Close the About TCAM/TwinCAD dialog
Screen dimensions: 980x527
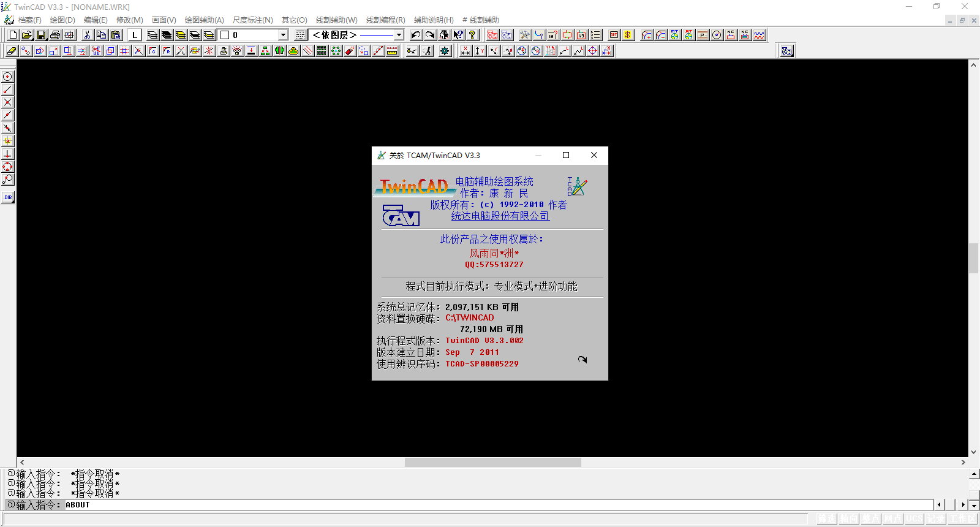pos(594,155)
